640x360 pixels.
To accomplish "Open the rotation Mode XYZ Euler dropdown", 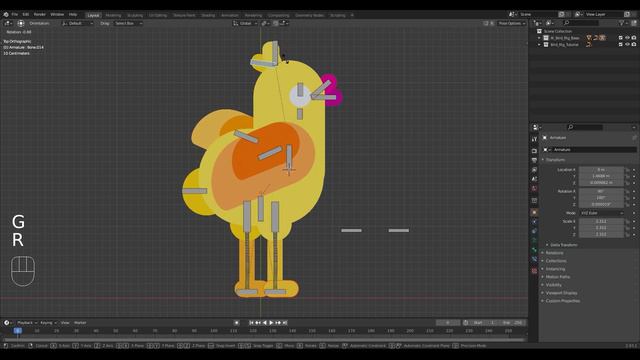I will [x=601, y=213].
